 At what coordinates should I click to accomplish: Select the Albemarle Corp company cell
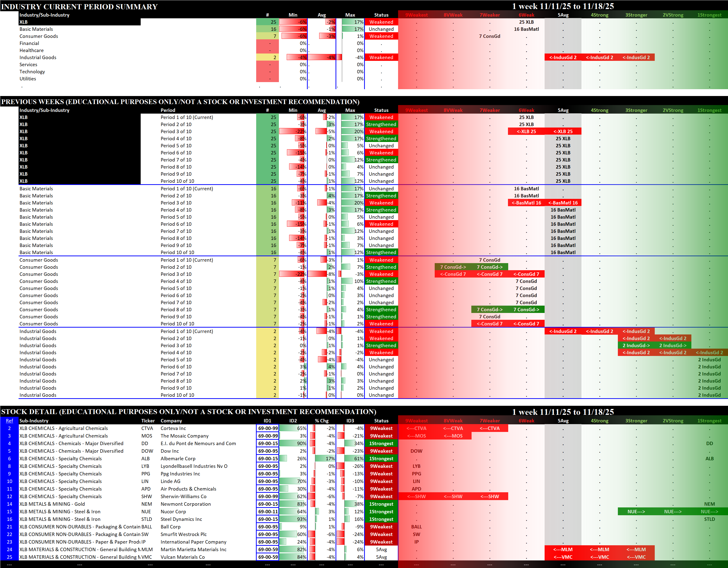178,459
